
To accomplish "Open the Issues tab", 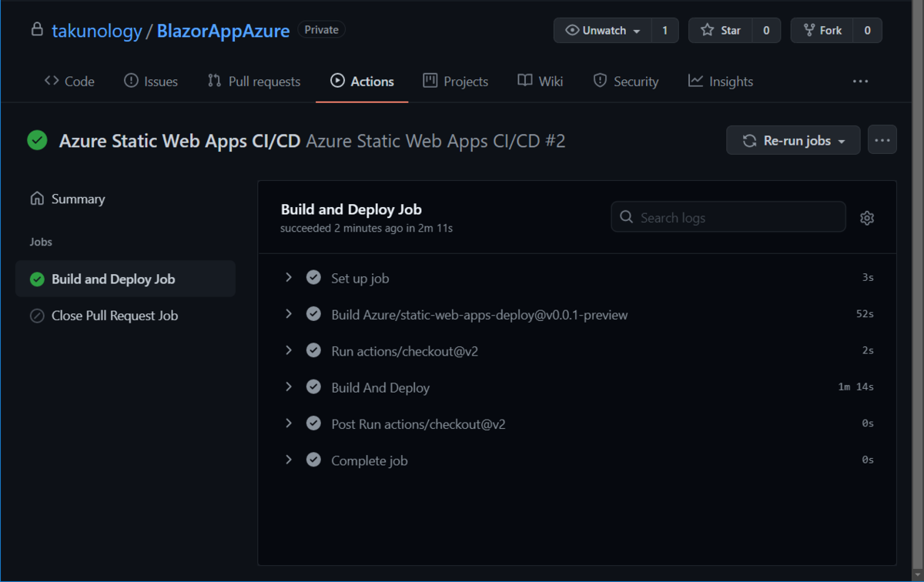I will point(151,82).
